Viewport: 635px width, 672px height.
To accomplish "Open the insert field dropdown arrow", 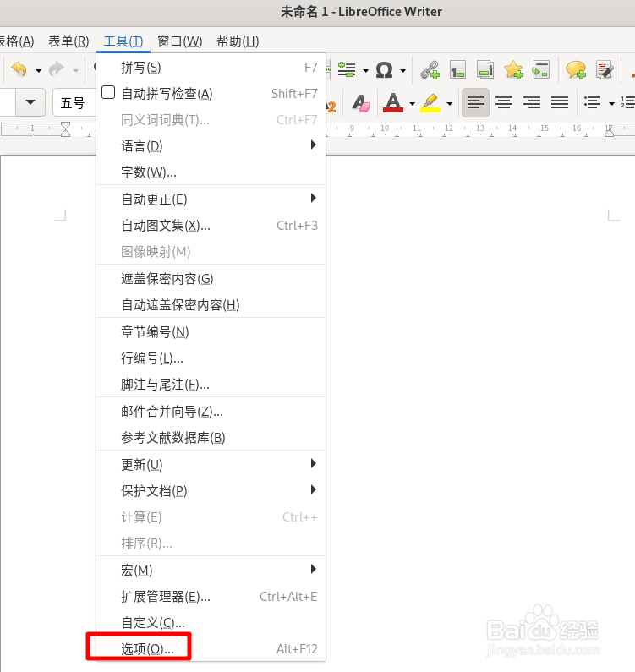I will coord(365,71).
